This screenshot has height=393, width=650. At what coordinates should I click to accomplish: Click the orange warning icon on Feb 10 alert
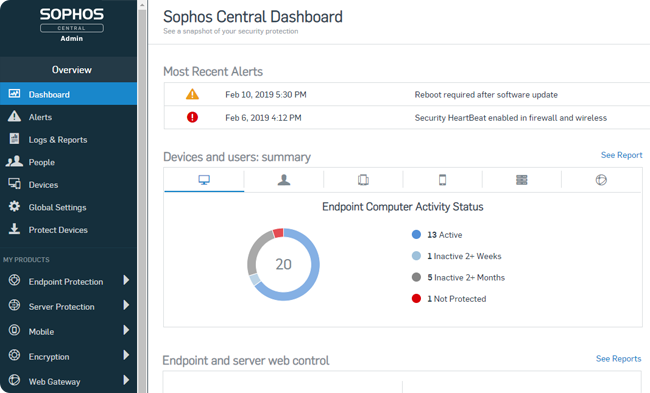point(192,94)
